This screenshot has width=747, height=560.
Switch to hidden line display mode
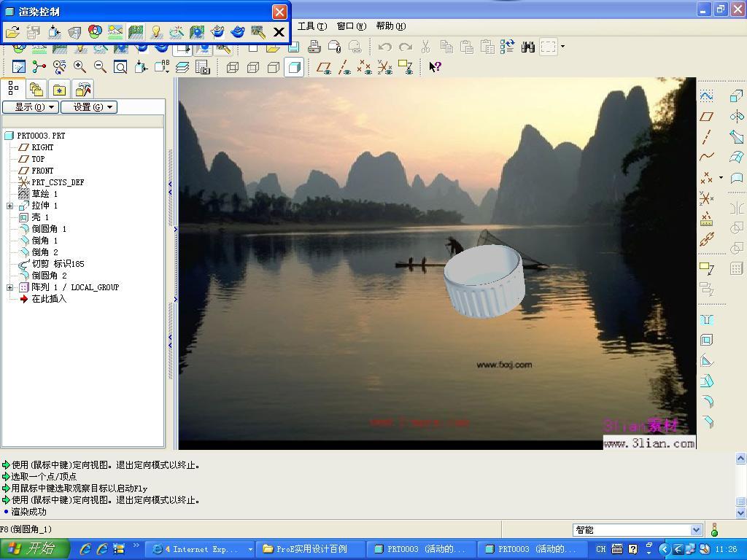253,67
